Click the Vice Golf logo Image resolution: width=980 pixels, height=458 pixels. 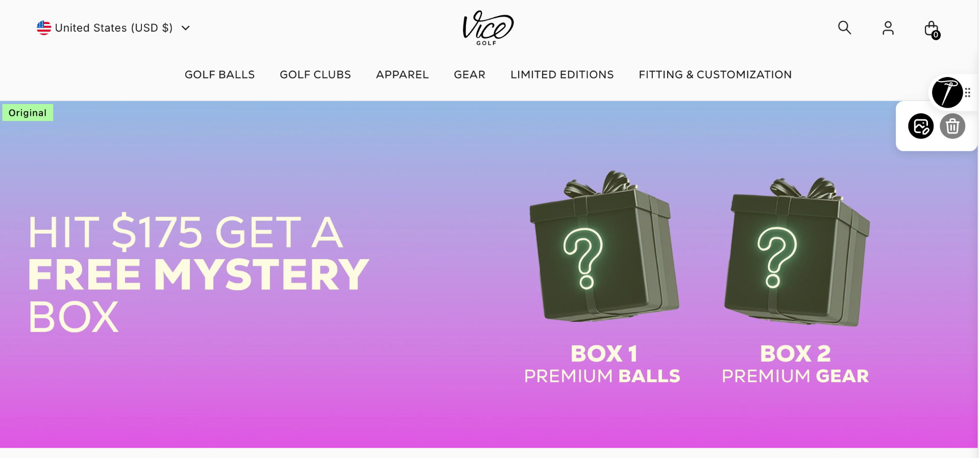[x=487, y=28]
